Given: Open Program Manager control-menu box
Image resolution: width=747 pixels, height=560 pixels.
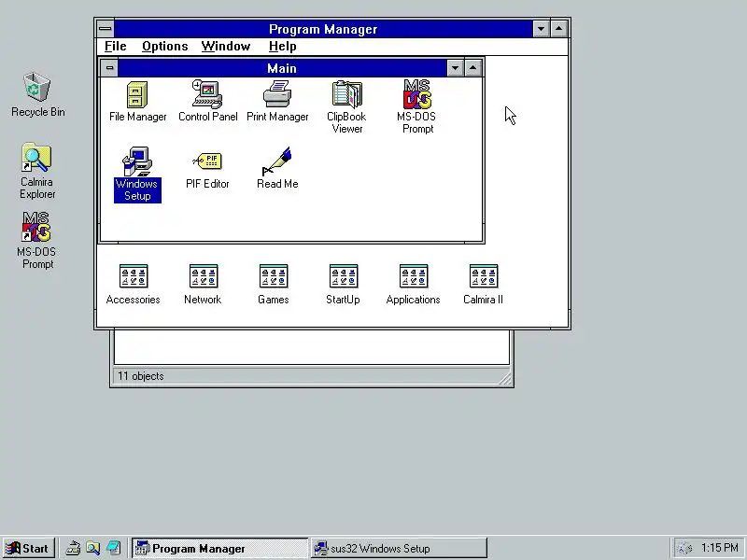Looking at the screenshot, I should [106, 29].
